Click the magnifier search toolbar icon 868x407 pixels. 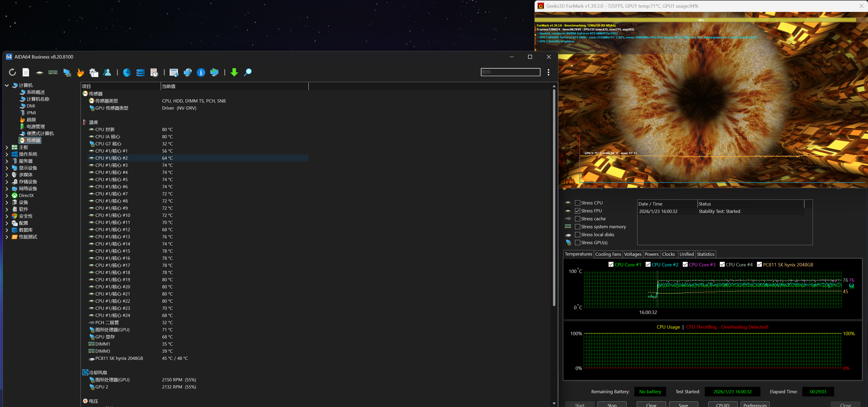(248, 72)
